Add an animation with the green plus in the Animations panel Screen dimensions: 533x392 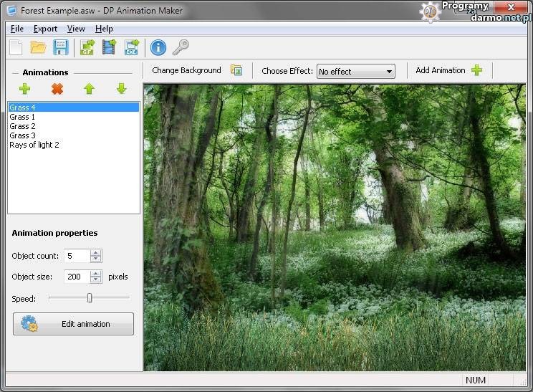pos(25,89)
